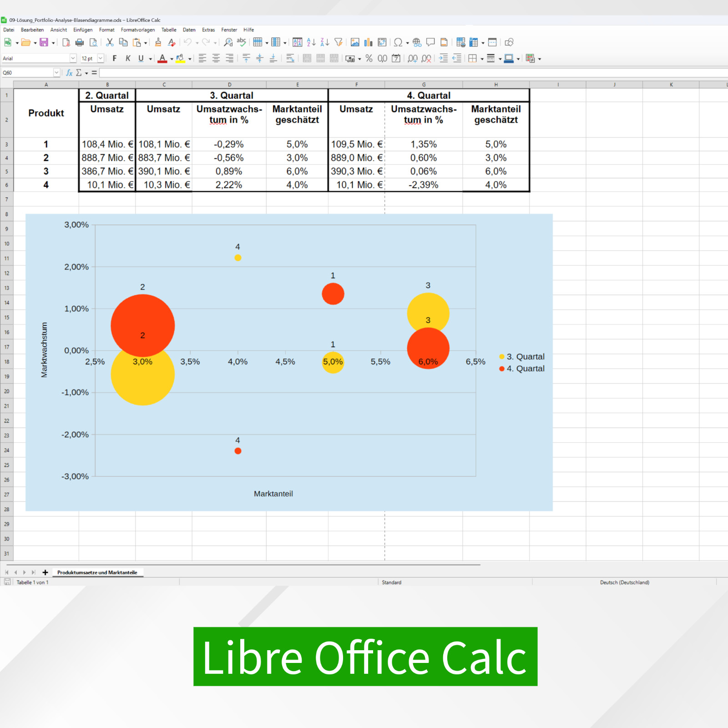Toggle Underline U button
The height and width of the screenshot is (728, 728).
click(x=141, y=58)
